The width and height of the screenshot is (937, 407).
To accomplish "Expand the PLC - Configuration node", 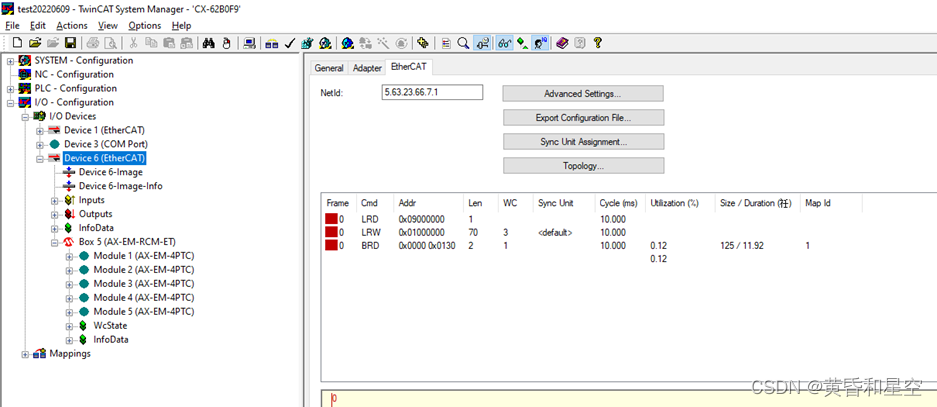I will [10, 88].
